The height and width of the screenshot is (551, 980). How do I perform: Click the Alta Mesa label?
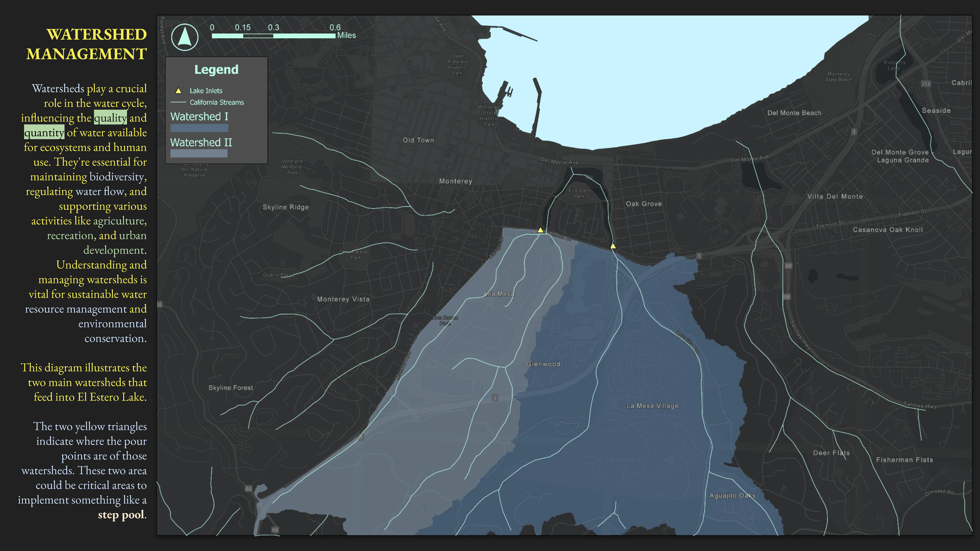pos(498,294)
